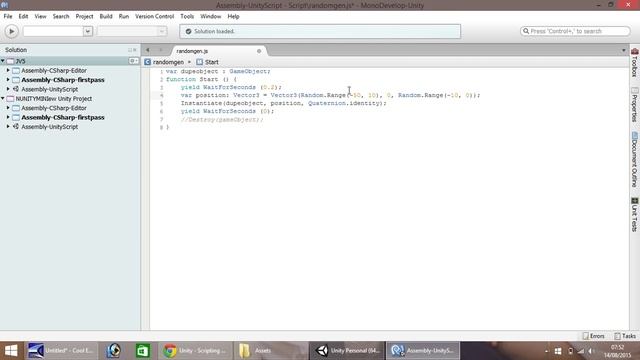Open the Project menu
The width and height of the screenshot is (640, 360).
coord(84,16)
